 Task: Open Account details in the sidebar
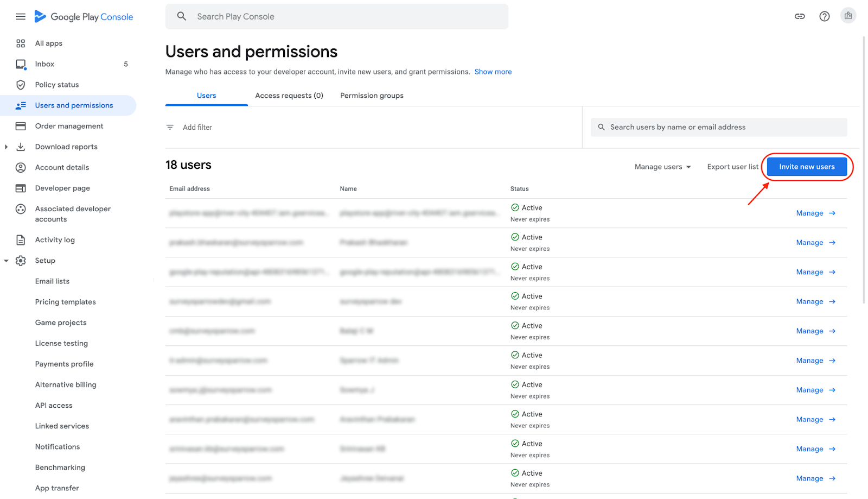click(62, 167)
